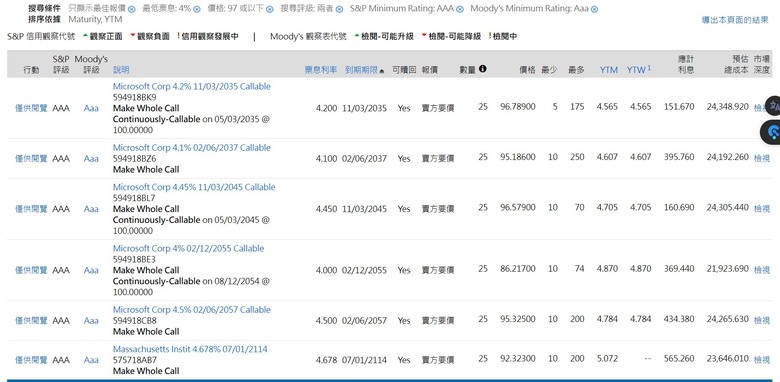
Task: Select price 95.18600 cell
Action: click(518, 157)
